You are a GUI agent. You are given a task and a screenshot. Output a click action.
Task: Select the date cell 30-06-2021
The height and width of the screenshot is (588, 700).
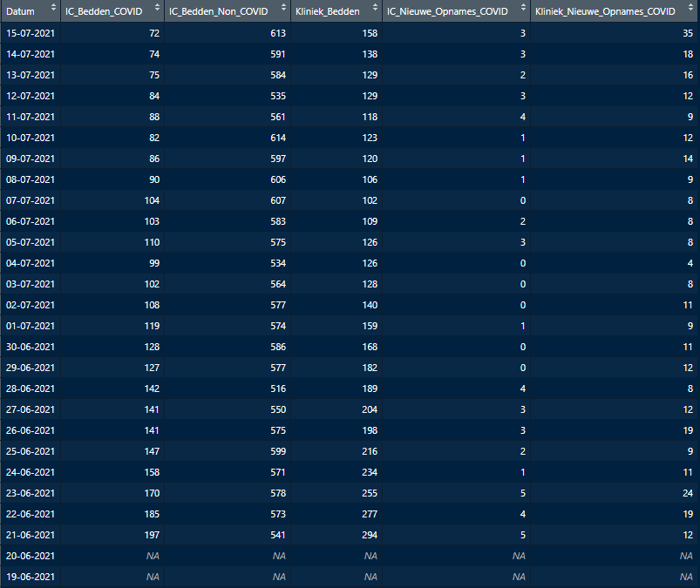pos(31,347)
